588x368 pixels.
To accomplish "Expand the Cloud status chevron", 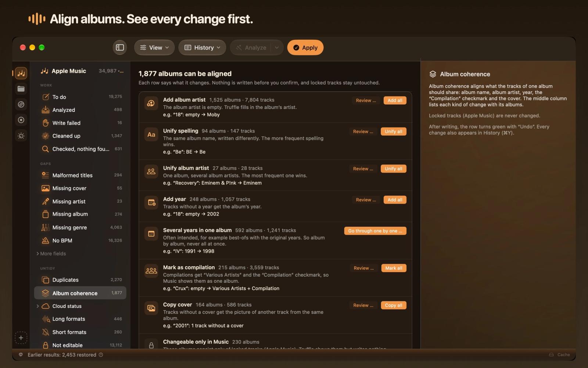I will (x=37, y=306).
